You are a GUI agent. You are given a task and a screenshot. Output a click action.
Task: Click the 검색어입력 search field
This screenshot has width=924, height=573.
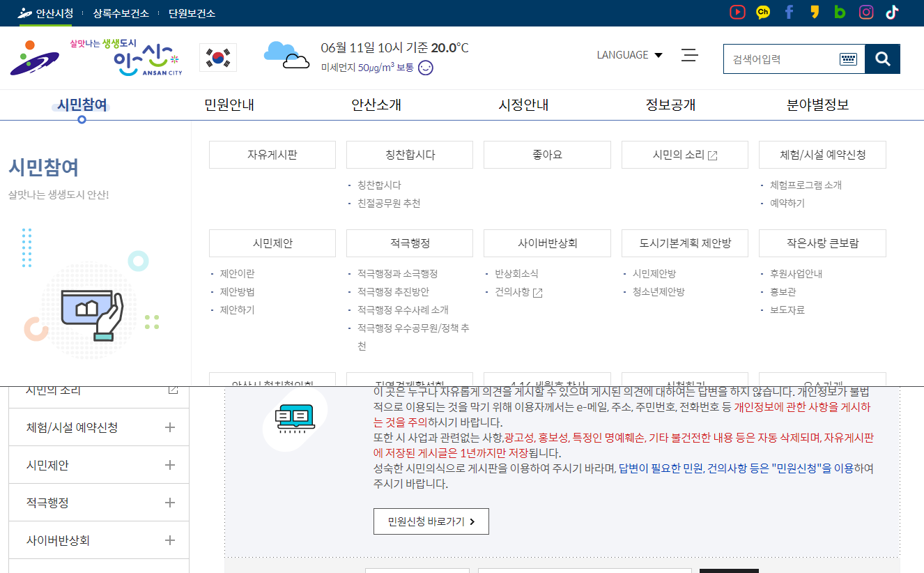(780, 59)
